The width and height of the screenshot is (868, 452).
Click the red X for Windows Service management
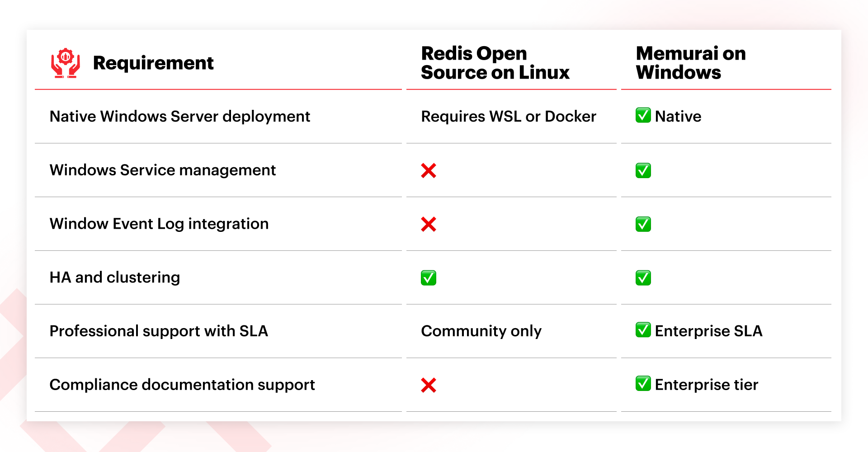pos(429,170)
